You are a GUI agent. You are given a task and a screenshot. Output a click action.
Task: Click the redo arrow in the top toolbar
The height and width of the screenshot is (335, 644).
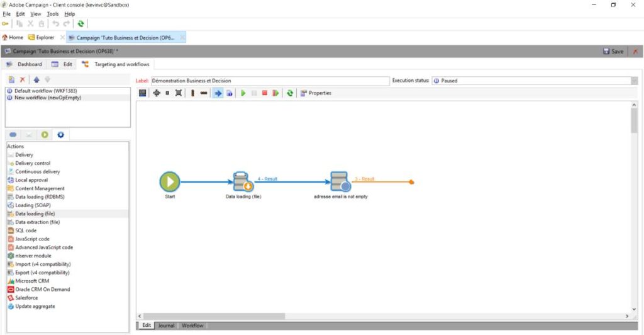pos(67,24)
